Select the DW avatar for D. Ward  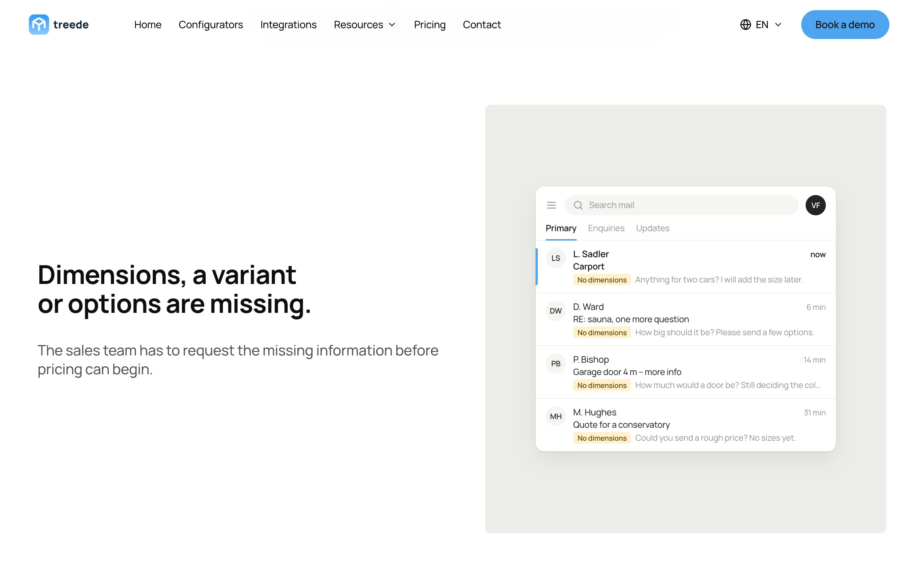point(555,311)
